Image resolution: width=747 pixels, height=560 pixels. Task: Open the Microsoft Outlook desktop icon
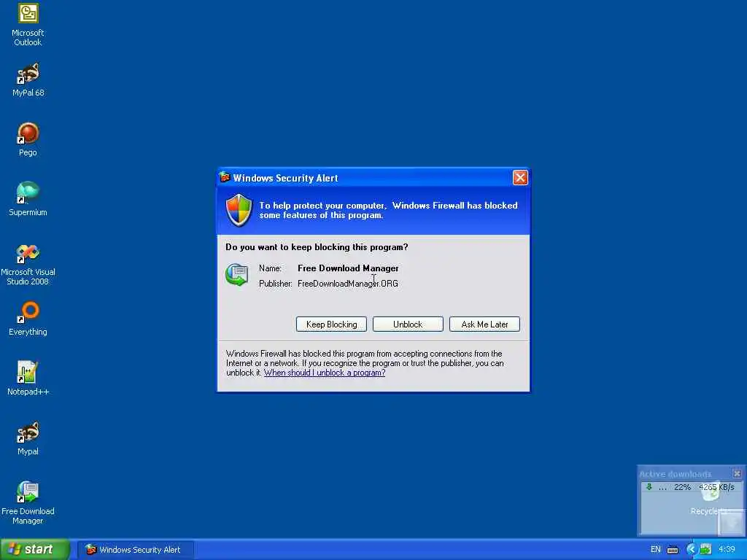point(28,25)
